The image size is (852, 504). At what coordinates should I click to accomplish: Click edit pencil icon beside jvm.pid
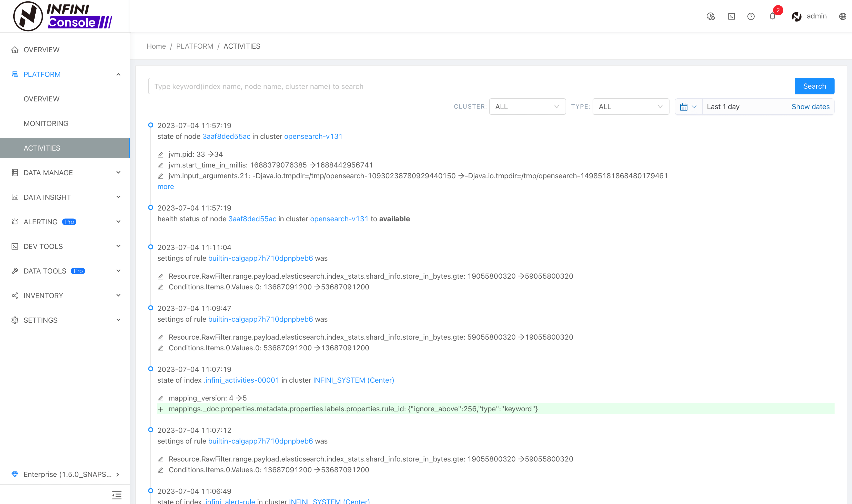pos(160,154)
